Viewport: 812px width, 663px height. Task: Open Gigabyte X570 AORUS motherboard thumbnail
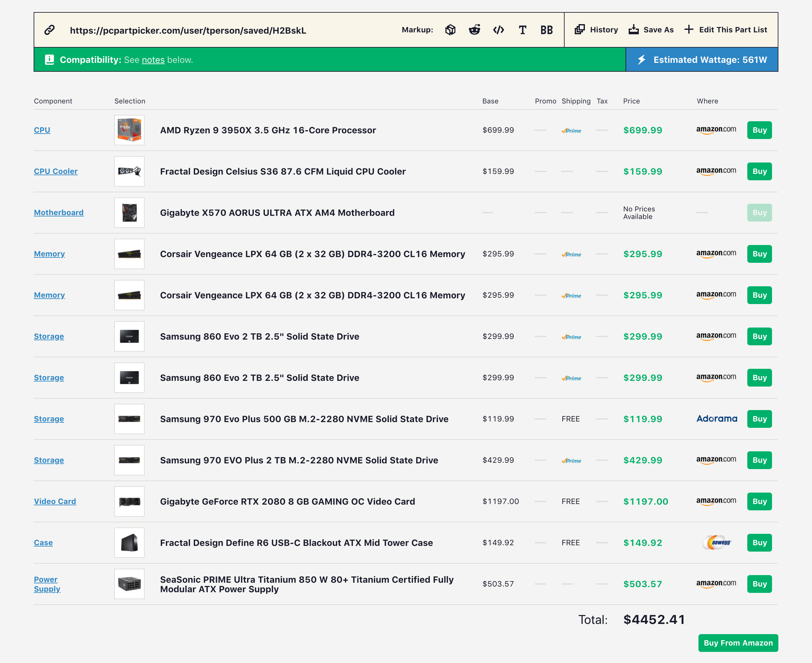(x=129, y=213)
